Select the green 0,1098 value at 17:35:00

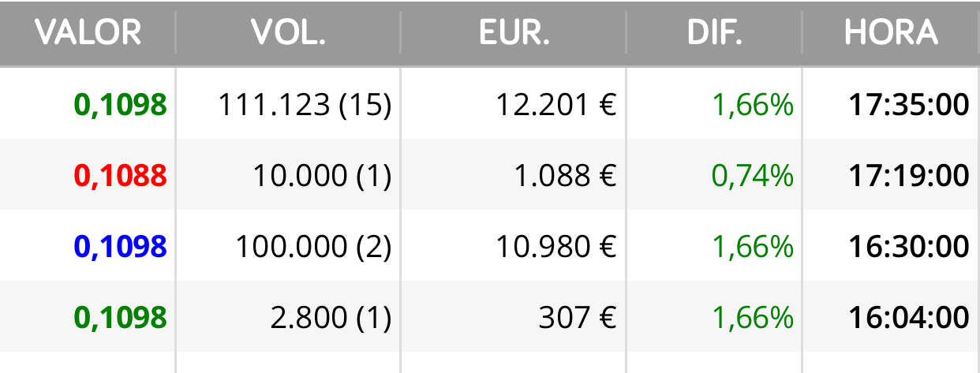coord(121,104)
